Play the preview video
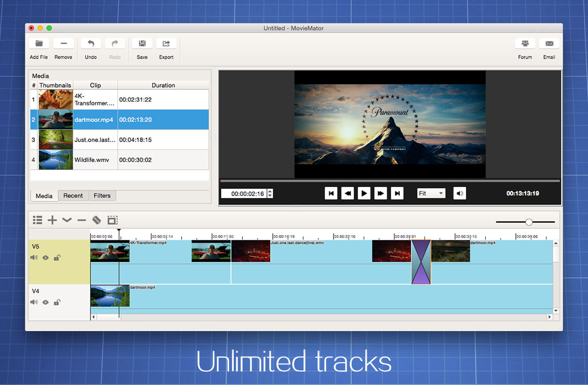 point(364,193)
